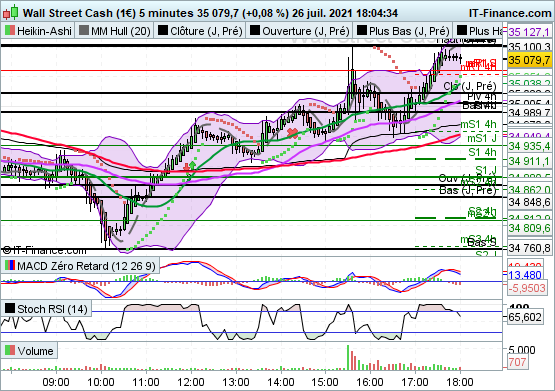The image size is (555, 391).
Task: Click the MACD Zéro Retard color icon
Action: point(10,265)
